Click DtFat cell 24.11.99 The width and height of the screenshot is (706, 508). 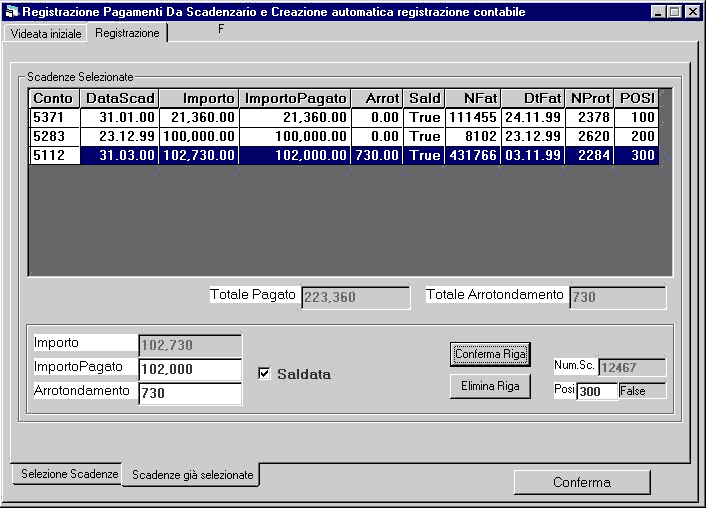(x=533, y=118)
